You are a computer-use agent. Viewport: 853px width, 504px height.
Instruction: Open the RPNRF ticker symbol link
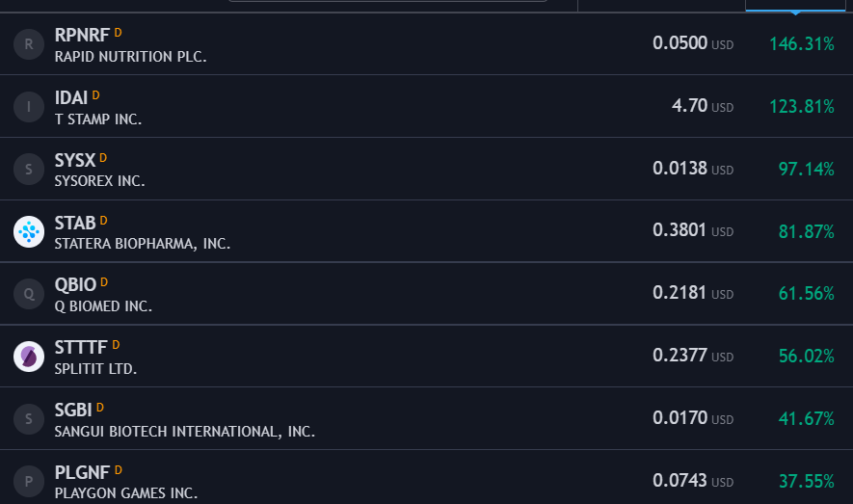(82, 35)
